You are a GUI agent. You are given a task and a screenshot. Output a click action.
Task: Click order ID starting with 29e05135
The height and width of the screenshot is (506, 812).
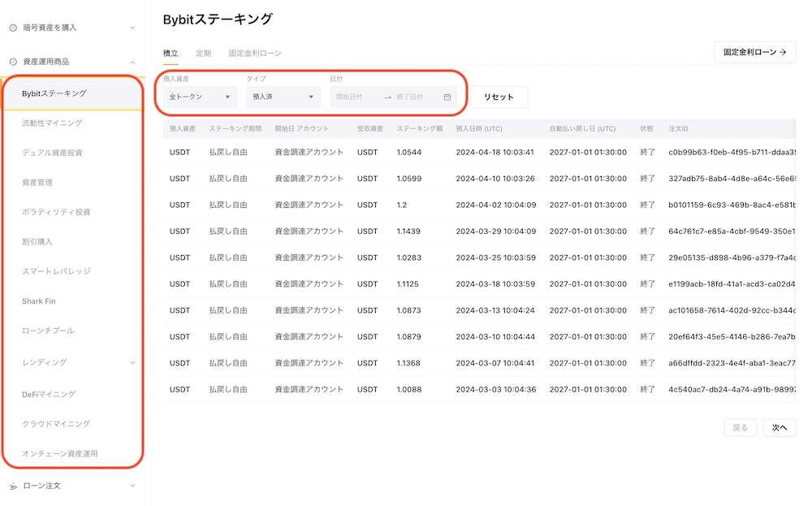732,258
